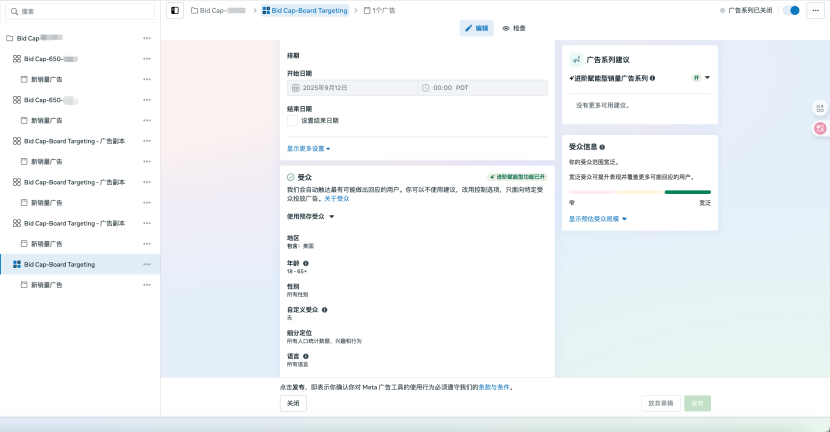
Task: Click the 进阶赋能型功能已开 badge
Action: click(517, 177)
